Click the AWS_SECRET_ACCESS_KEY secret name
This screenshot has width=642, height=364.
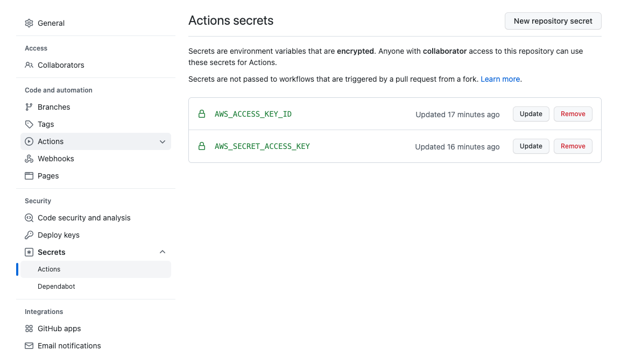point(262,146)
